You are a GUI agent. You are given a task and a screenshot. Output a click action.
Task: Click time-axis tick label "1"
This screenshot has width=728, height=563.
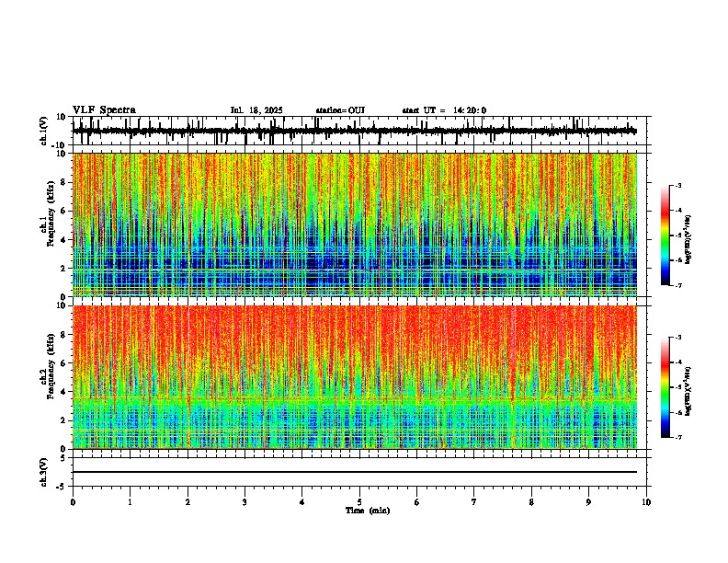click(130, 502)
